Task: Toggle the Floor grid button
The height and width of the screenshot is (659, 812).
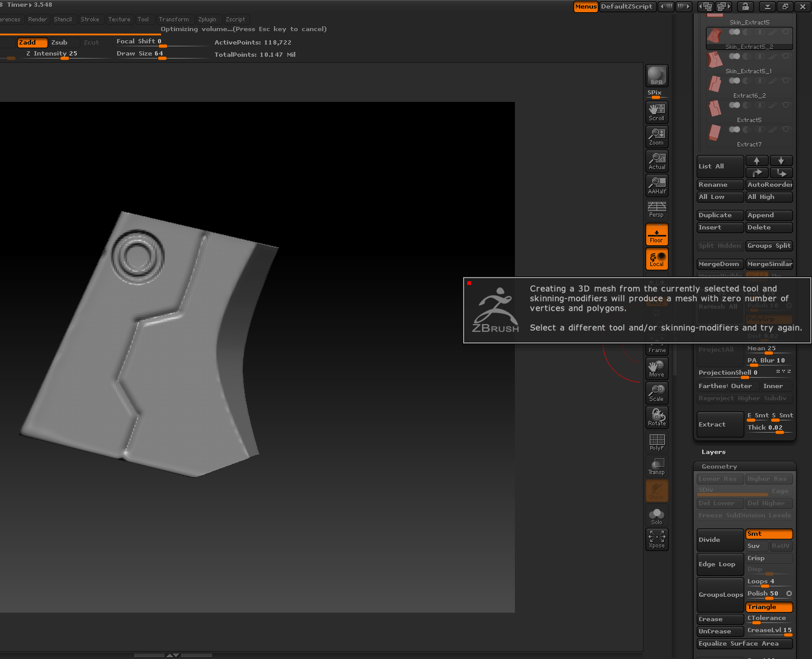Action: click(x=656, y=234)
